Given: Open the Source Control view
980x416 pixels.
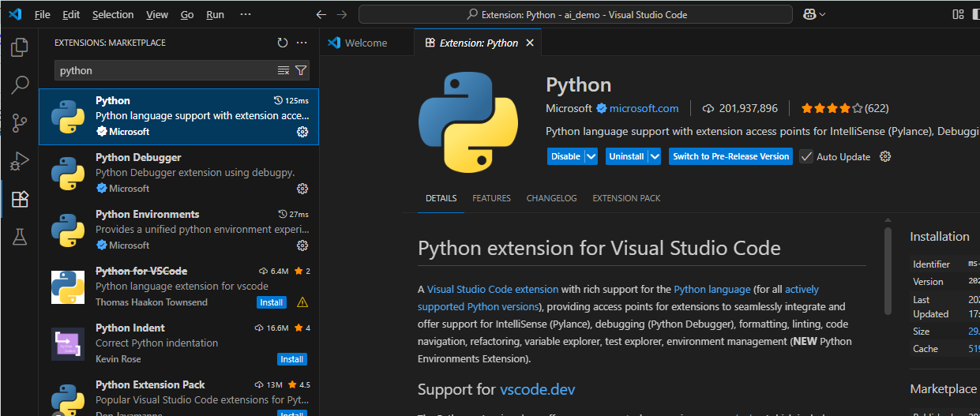Looking at the screenshot, I should 20,122.
